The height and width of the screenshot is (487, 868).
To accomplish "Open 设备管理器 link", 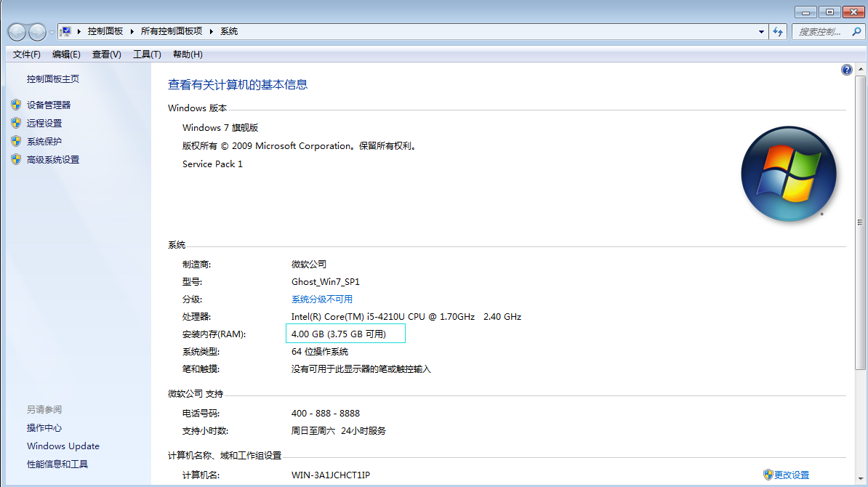I will tap(49, 105).
